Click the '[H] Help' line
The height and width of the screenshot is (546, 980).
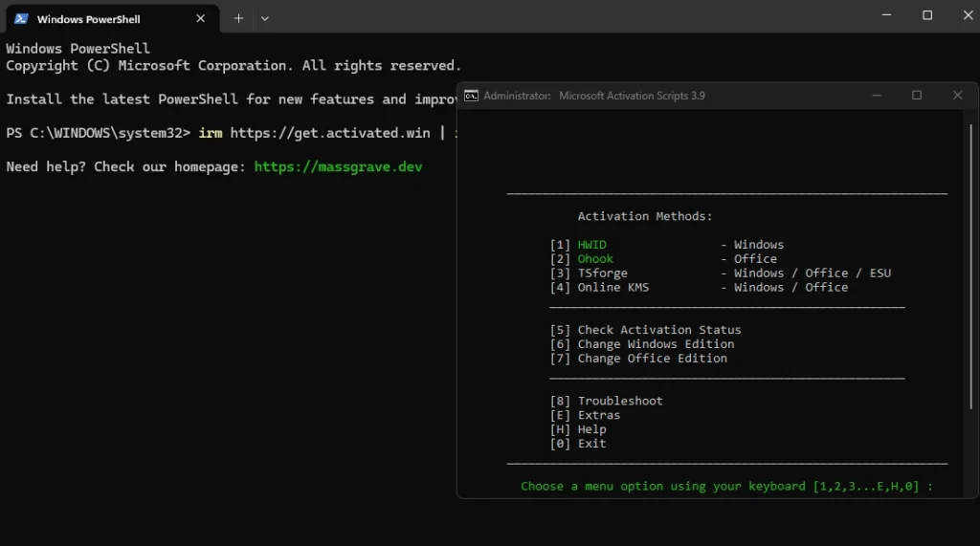[578, 429]
